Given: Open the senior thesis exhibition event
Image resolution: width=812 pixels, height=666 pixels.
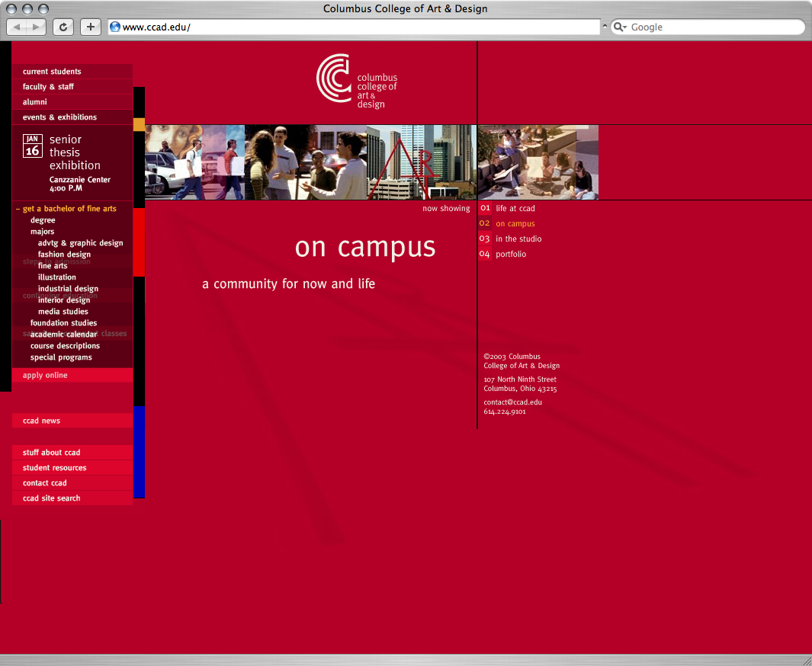Looking at the screenshot, I should tap(75, 152).
